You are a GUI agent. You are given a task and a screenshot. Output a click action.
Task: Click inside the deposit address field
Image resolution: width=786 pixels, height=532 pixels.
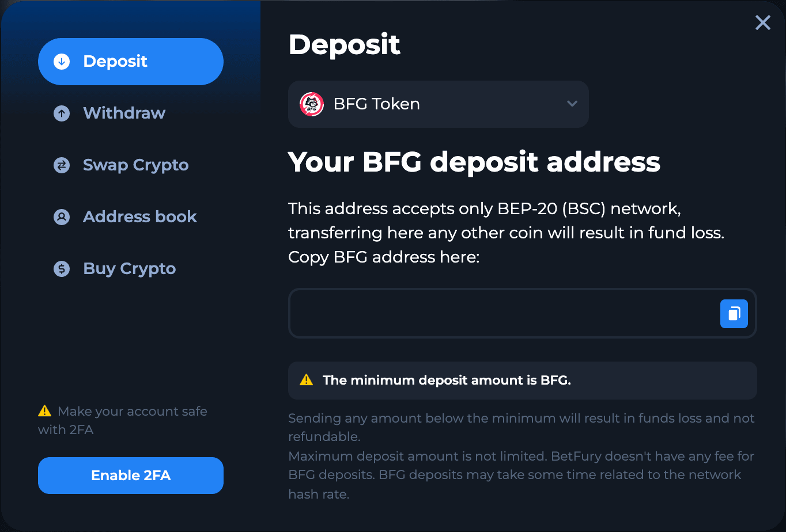[501, 314]
